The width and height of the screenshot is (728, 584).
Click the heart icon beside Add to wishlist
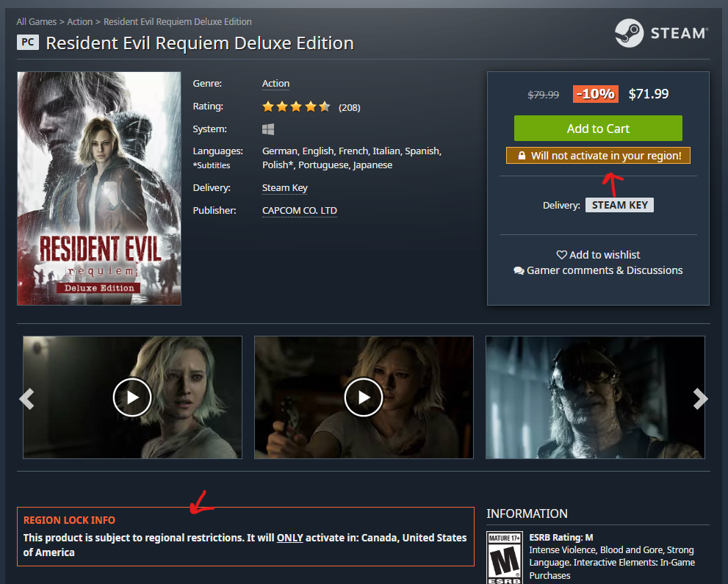(562, 255)
